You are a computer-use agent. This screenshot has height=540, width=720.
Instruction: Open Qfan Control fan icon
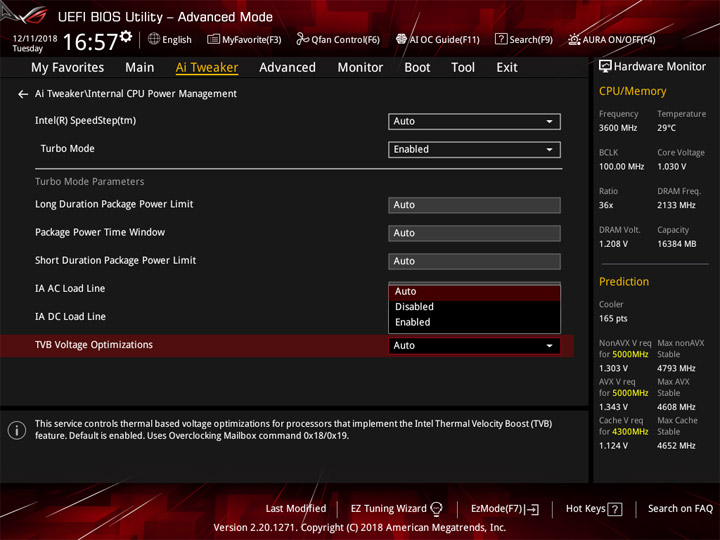click(302, 39)
